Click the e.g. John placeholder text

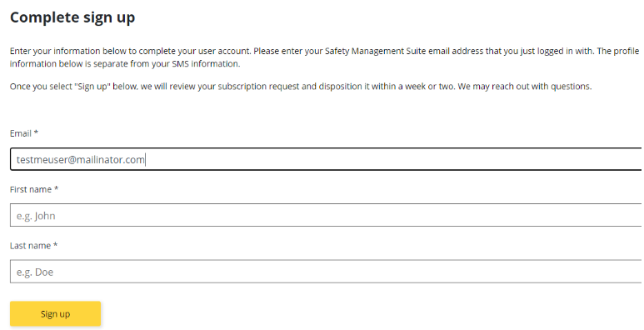coord(36,216)
